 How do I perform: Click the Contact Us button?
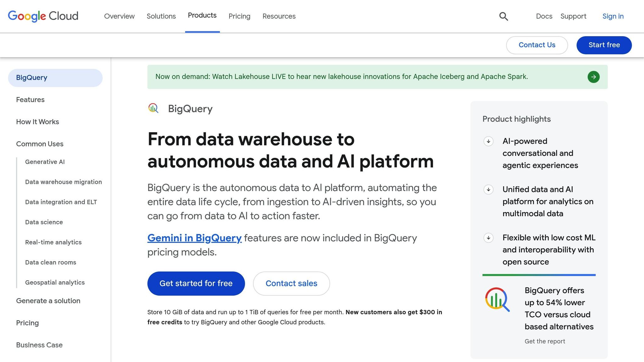pyautogui.click(x=537, y=45)
